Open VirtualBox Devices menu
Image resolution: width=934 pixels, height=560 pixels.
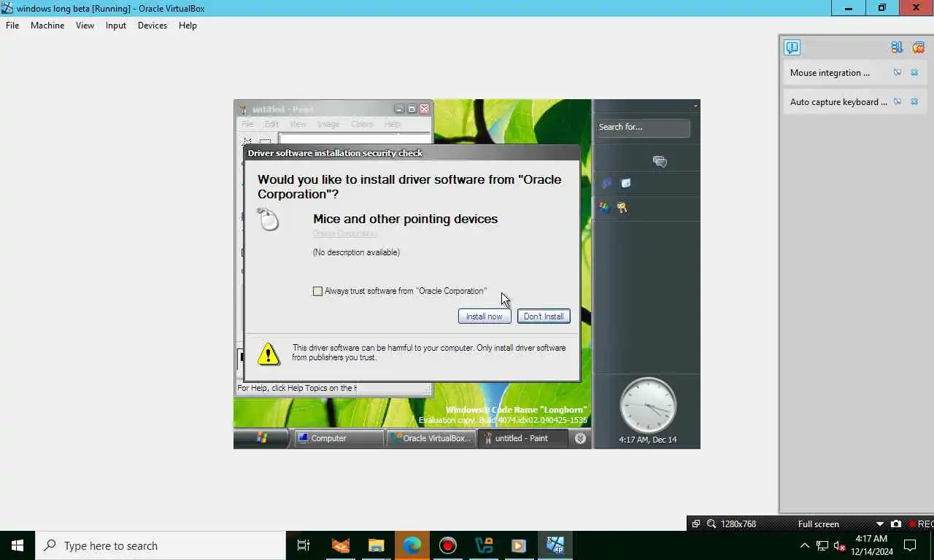153,26
